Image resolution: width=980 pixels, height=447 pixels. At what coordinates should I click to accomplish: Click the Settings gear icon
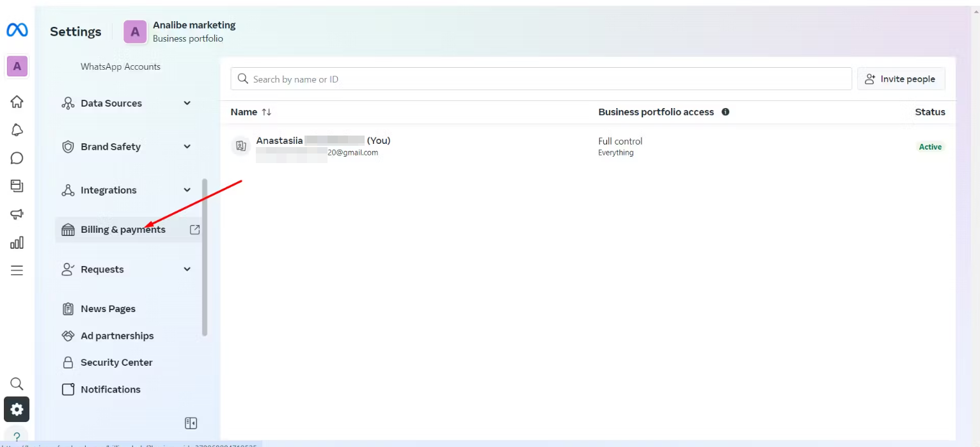tap(17, 409)
